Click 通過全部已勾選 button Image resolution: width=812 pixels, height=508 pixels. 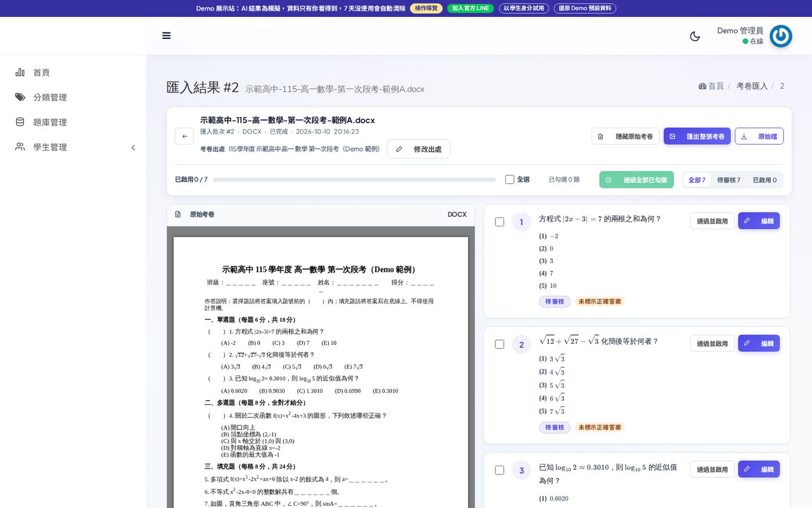point(637,180)
